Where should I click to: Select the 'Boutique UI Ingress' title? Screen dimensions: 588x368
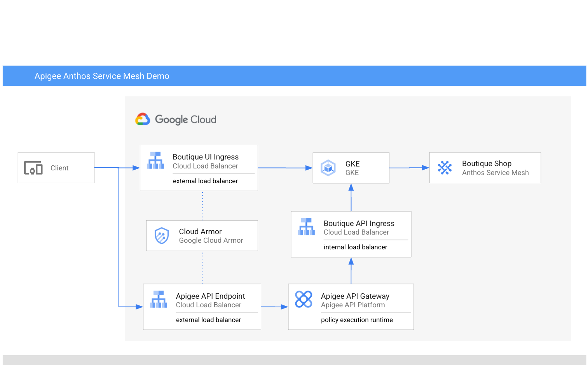[x=206, y=157]
